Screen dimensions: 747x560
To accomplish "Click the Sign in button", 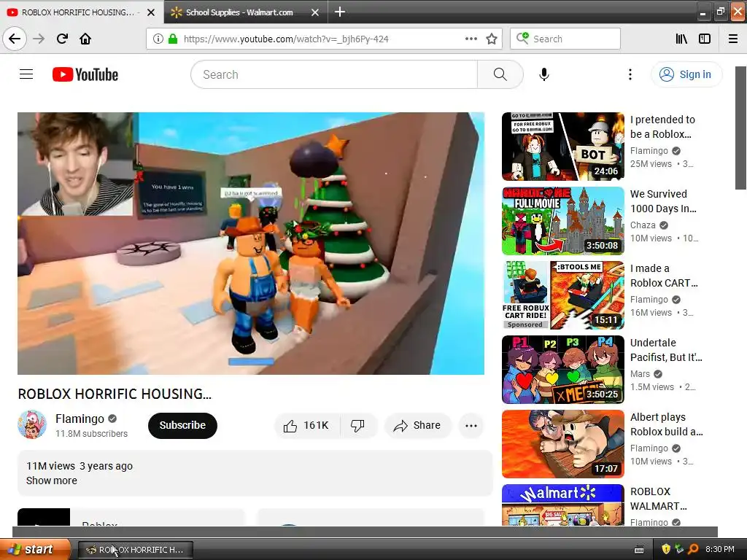I will [686, 74].
